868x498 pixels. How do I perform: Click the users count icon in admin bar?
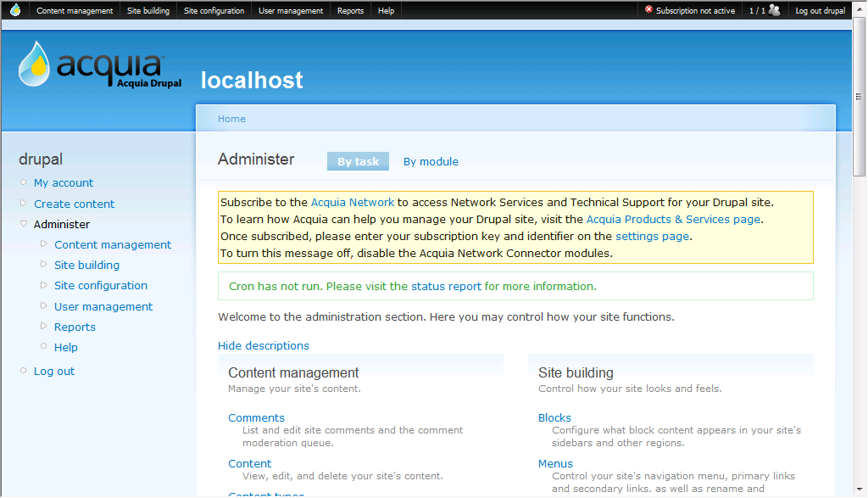coord(775,10)
